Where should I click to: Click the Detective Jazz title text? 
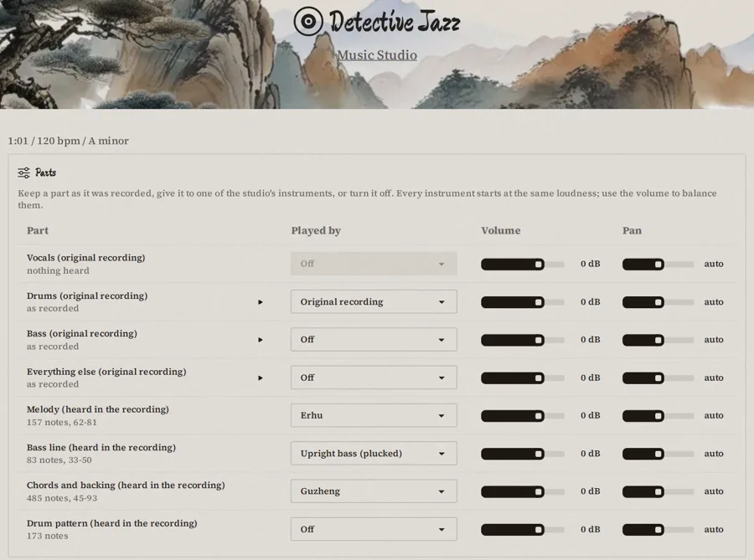click(x=395, y=22)
